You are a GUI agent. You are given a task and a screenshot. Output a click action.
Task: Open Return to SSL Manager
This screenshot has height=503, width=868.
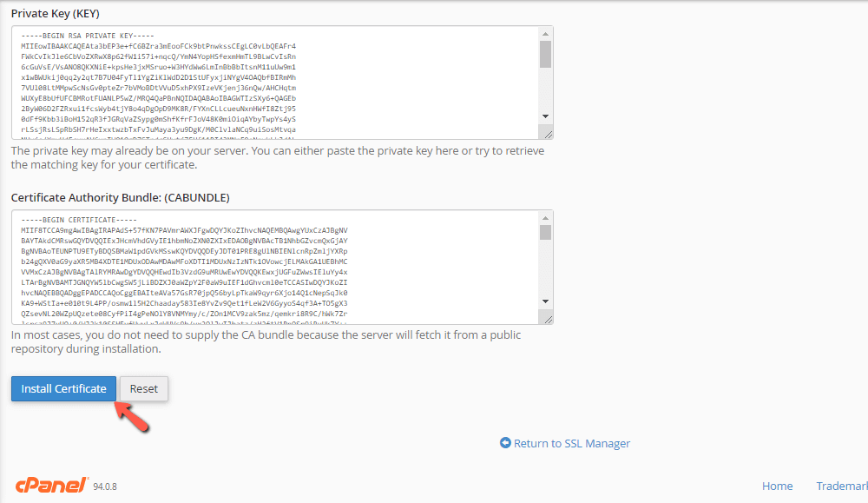(571, 442)
